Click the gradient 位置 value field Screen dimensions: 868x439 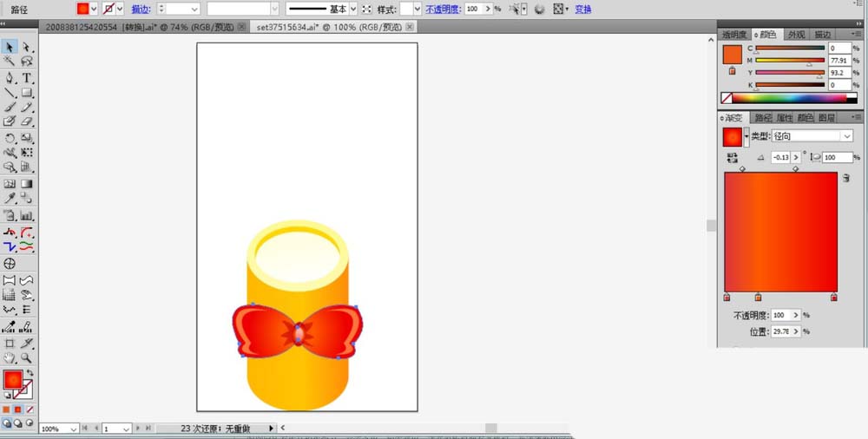780,331
